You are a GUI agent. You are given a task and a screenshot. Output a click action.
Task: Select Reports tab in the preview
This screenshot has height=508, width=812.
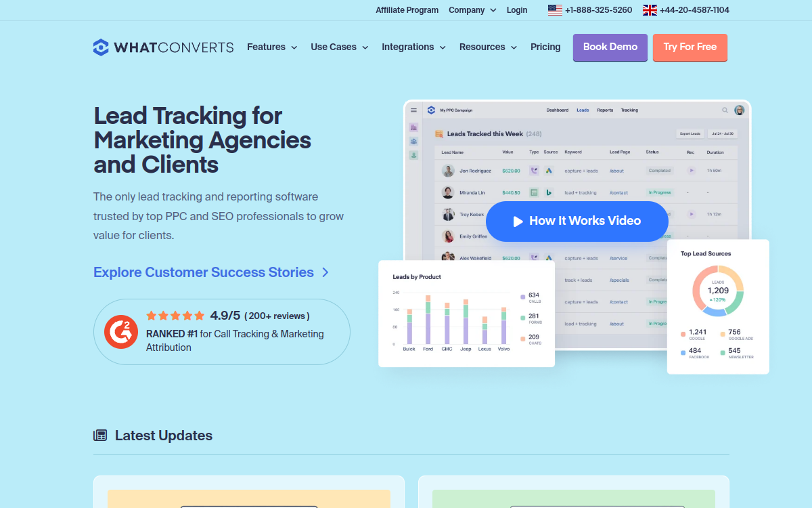click(605, 110)
